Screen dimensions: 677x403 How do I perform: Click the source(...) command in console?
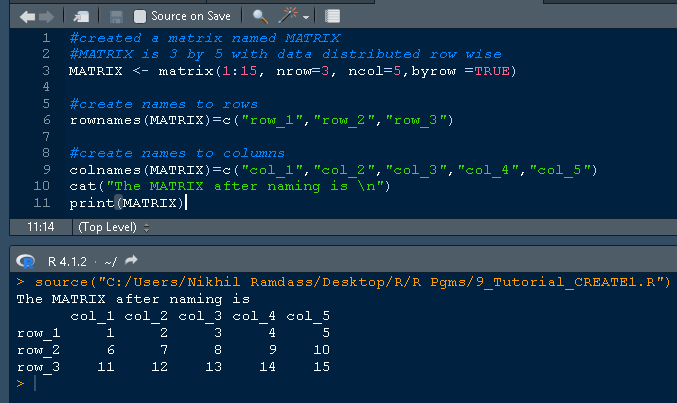tap(352, 282)
